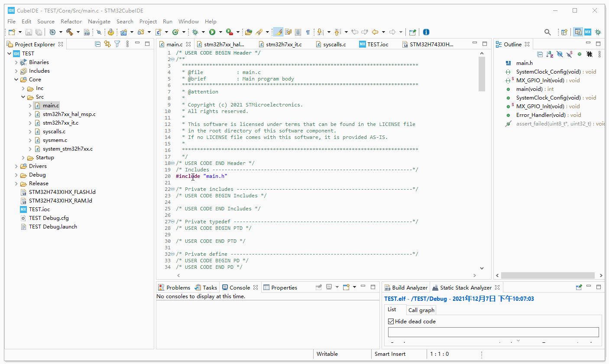Click the editor vertical scrollbar thumb

[482, 74]
